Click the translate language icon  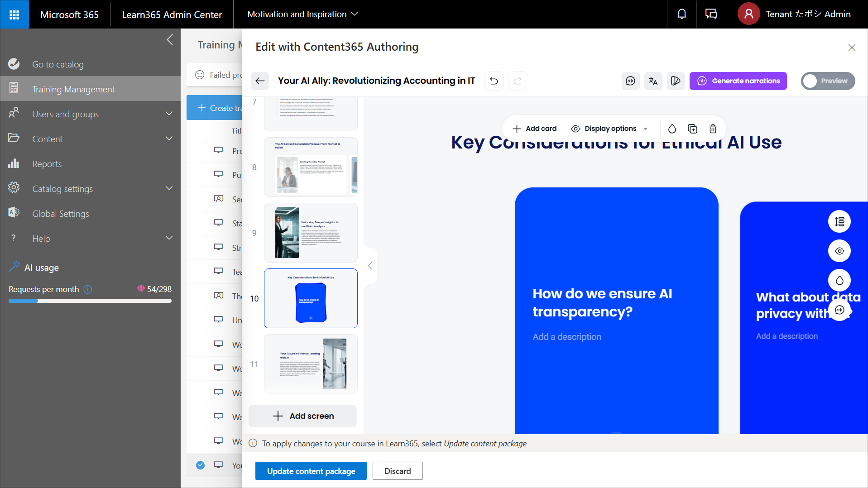pos(652,81)
